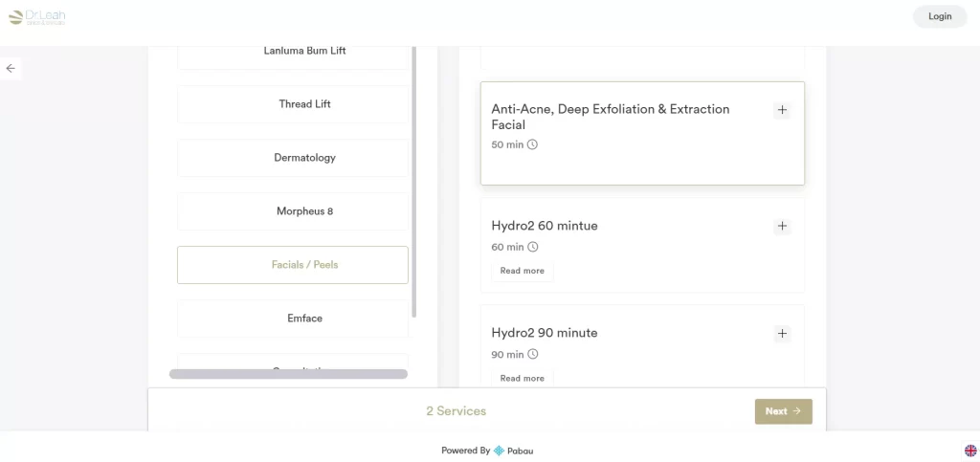Expand Read more under Hydro2 60 mintue
980x462 pixels.
pos(523,272)
